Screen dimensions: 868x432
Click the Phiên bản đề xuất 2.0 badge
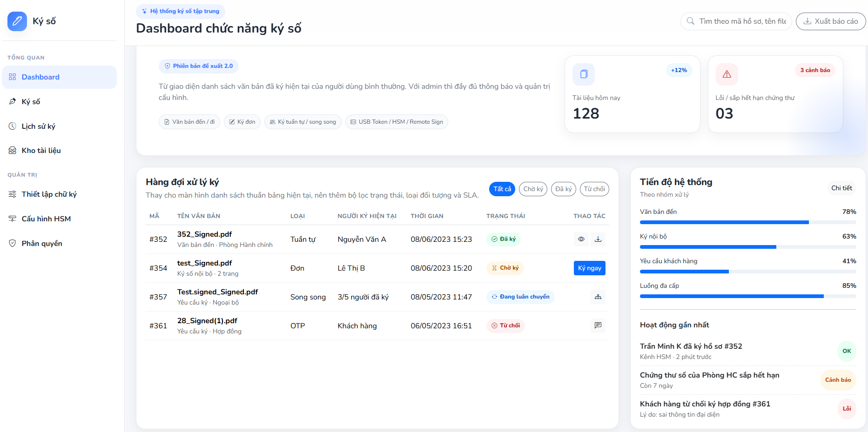199,66
